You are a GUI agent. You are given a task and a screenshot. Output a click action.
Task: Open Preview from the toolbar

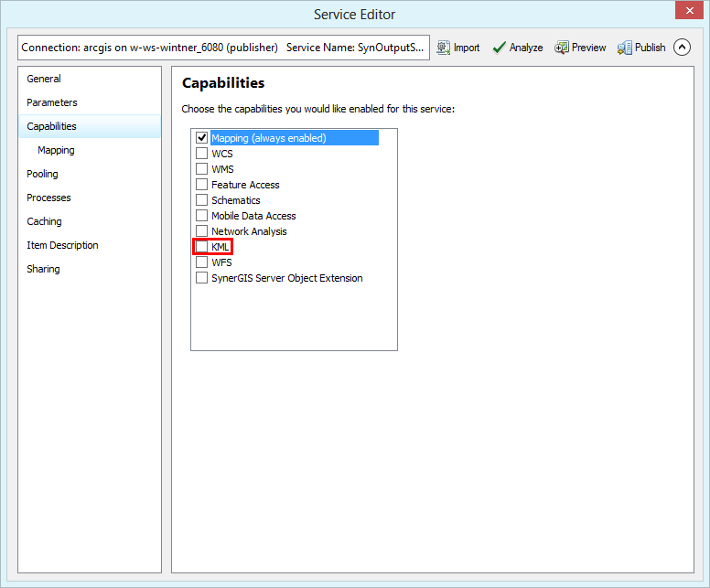pyautogui.click(x=562, y=48)
